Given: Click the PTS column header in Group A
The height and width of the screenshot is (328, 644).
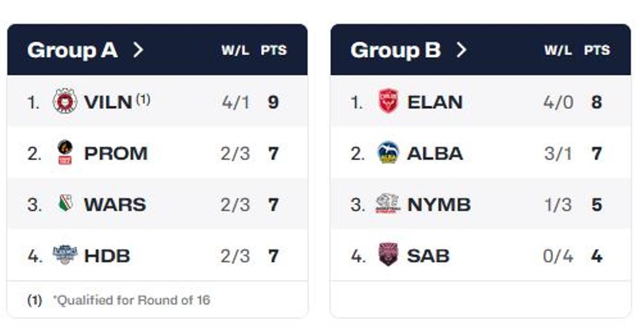Looking at the screenshot, I should click(x=274, y=50).
